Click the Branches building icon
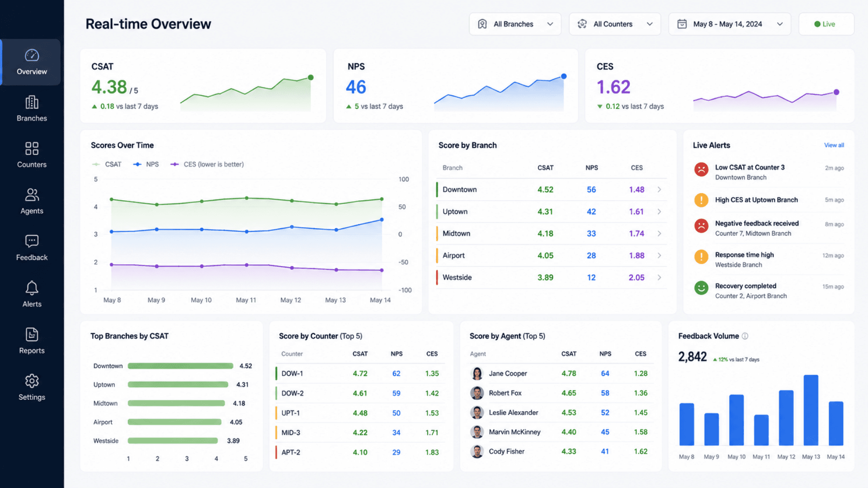868x488 pixels. click(32, 102)
